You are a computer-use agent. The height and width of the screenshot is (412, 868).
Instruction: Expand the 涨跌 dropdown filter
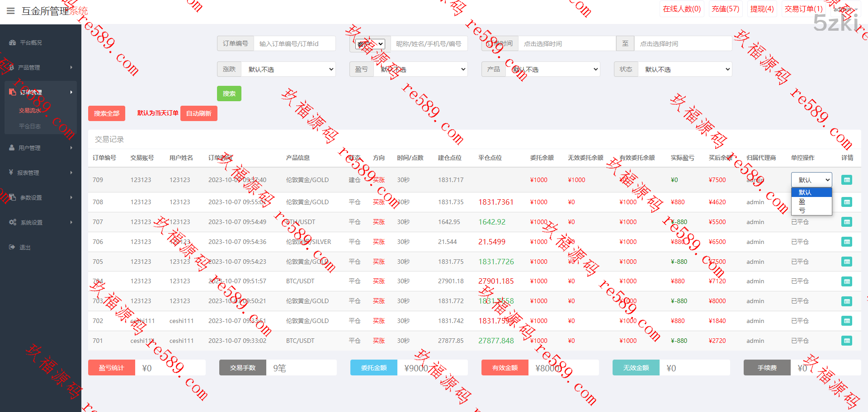(x=289, y=69)
